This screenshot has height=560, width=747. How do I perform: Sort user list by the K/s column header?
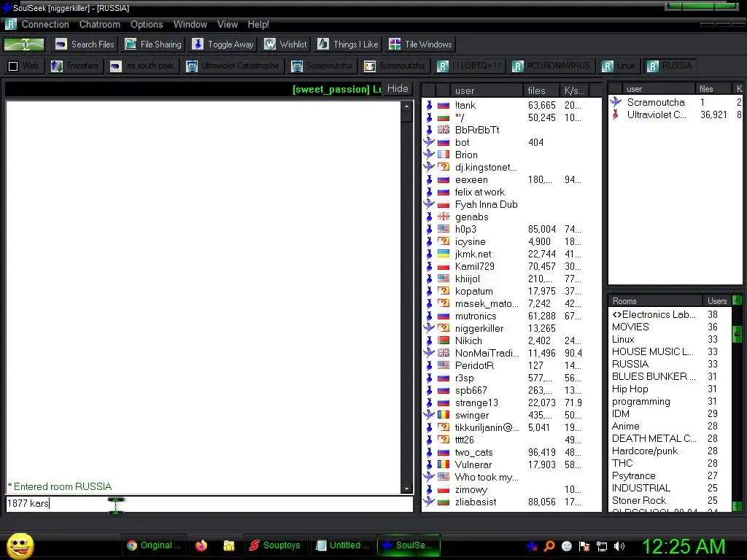pyautogui.click(x=575, y=90)
